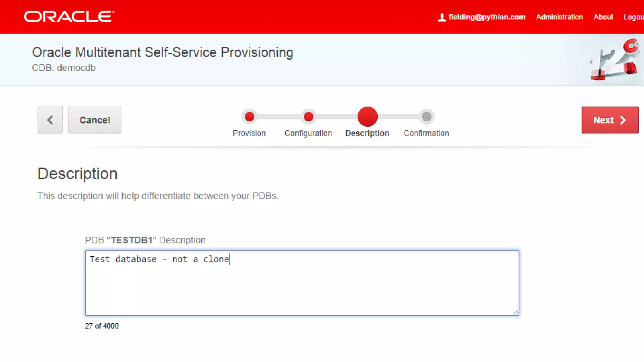The height and width of the screenshot is (362, 644).
Task: Select the Confirmation step label
Action: 426,133
